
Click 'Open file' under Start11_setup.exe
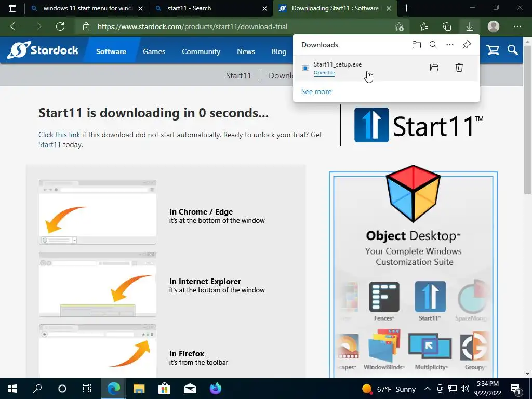(x=324, y=73)
